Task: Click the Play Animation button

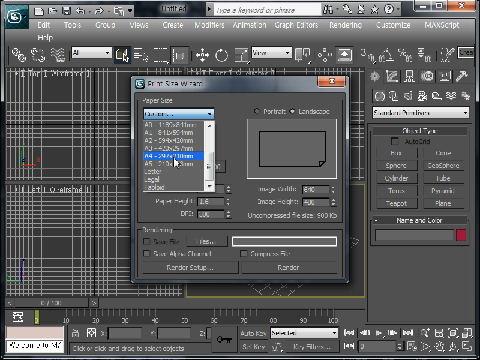Action: pos(379,333)
